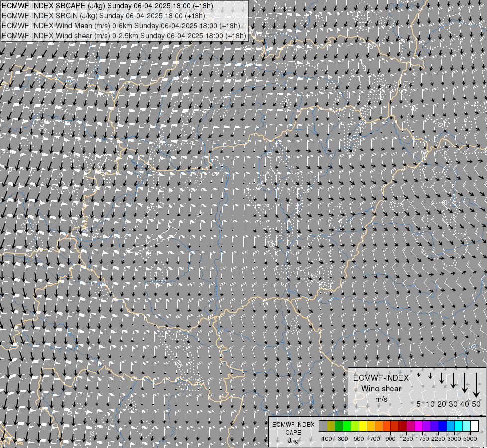Select the amber CAPE swatch
This screenshot has height=448, width=487.
pyautogui.click(x=371, y=426)
